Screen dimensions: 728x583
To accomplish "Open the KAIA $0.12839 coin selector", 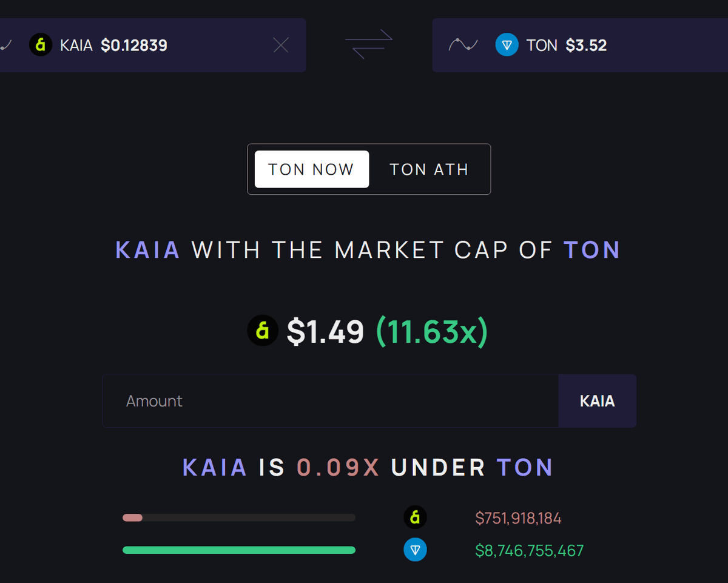I will (x=133, y=45).
